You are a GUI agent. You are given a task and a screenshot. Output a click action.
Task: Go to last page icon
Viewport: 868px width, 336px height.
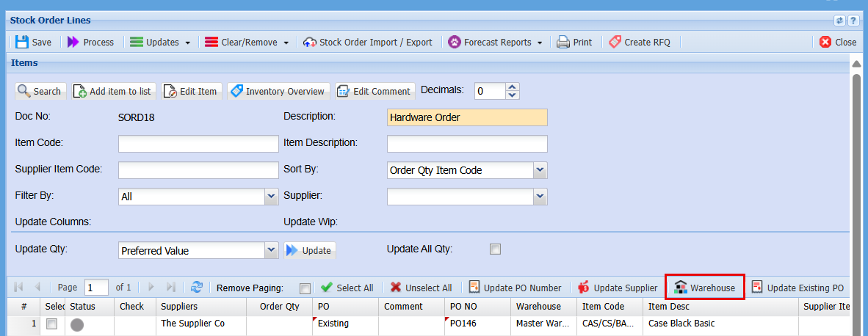tap(171, 288)
